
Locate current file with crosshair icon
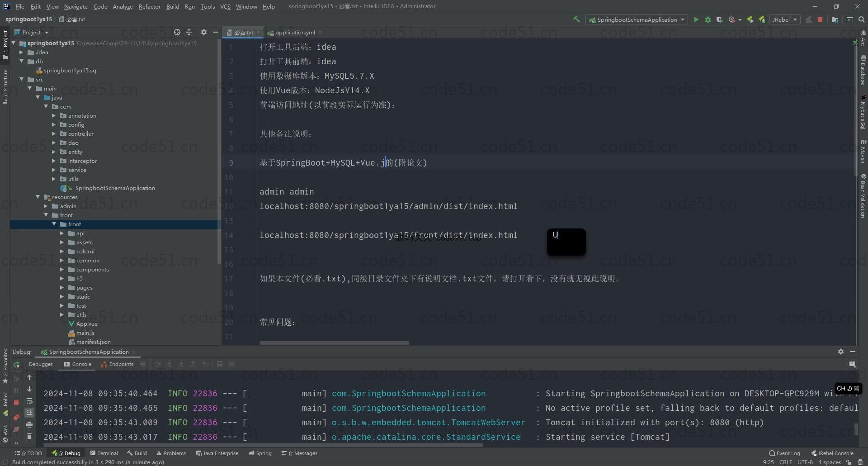coord(177,32)
